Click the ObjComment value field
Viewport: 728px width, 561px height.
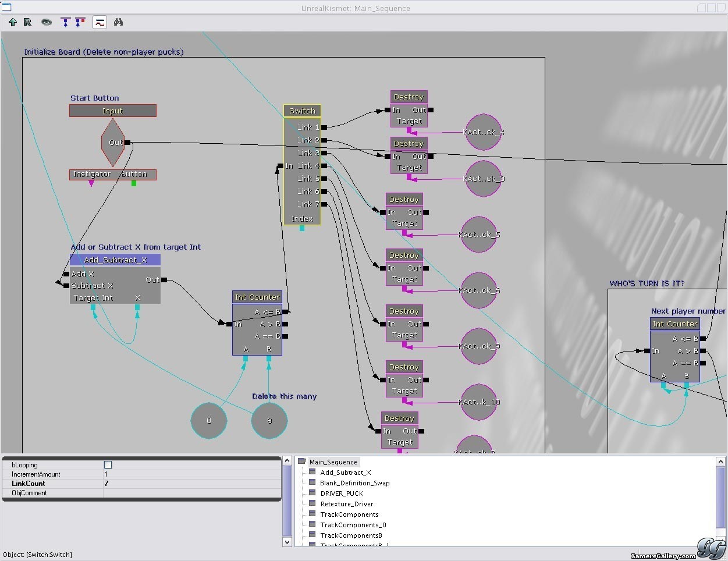click(x=192, y=493)
